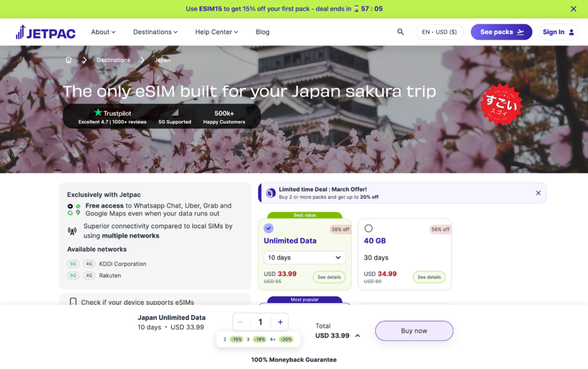Image resolution: width=588 pixels, height=369 pixels.
Task: Open the search magnifier icon
Action: [400, 32]
